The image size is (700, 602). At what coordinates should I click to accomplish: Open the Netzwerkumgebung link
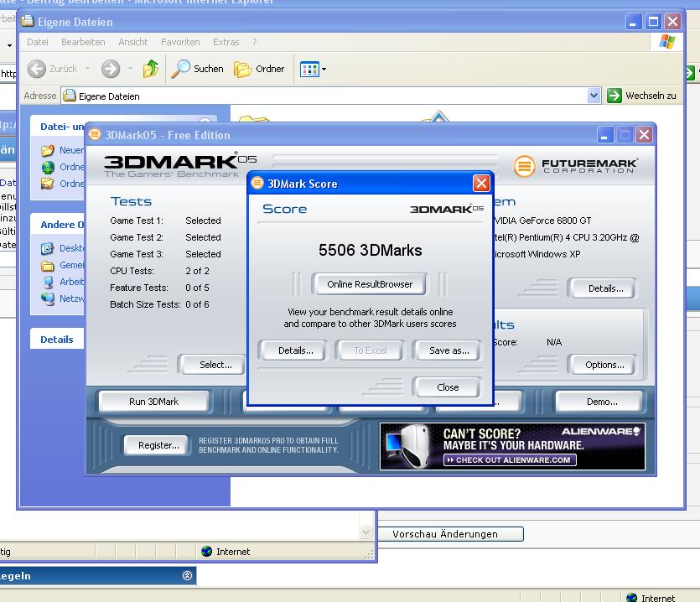(x=71, y=298)
